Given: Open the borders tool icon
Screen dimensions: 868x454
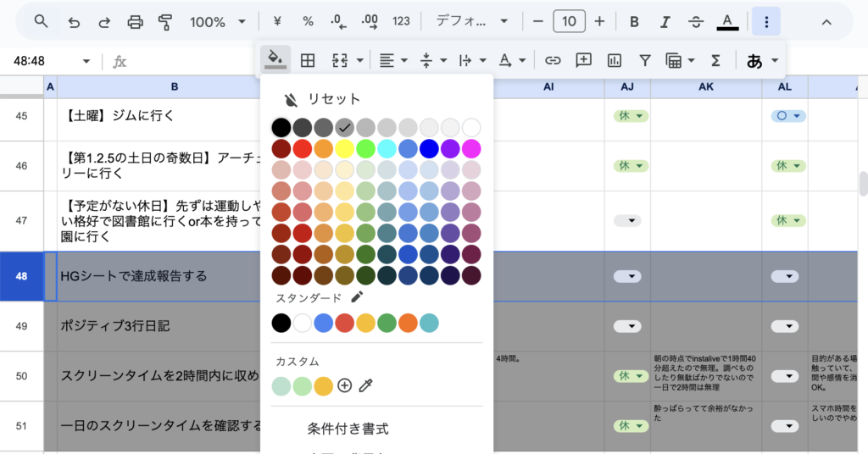Looking at the screenshot, I should (308, 60).
